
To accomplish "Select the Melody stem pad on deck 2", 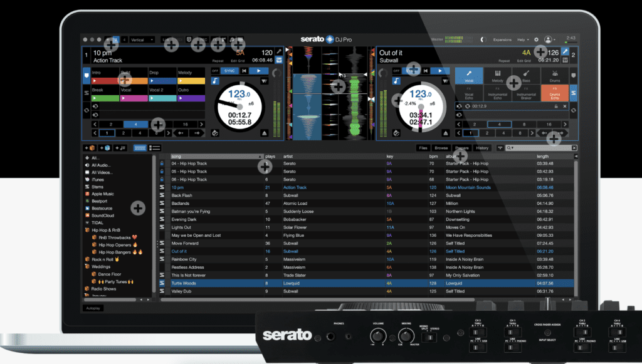I will [x=497, y=76].
